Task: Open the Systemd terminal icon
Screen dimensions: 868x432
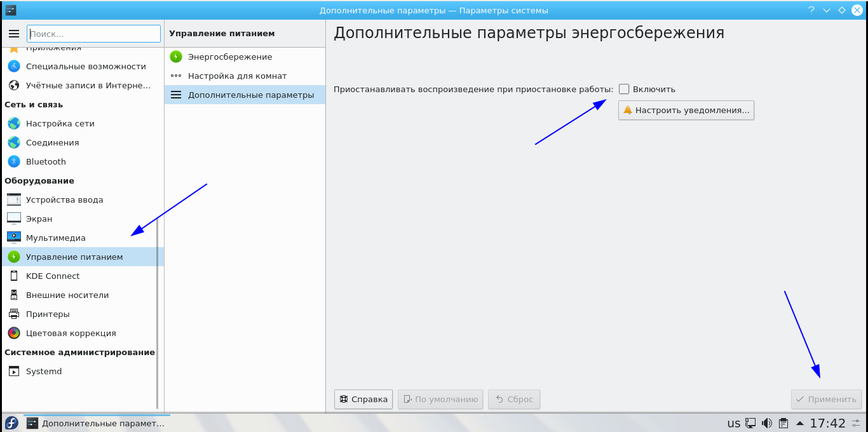Action: pyautogui.click(x=14, y=371)
